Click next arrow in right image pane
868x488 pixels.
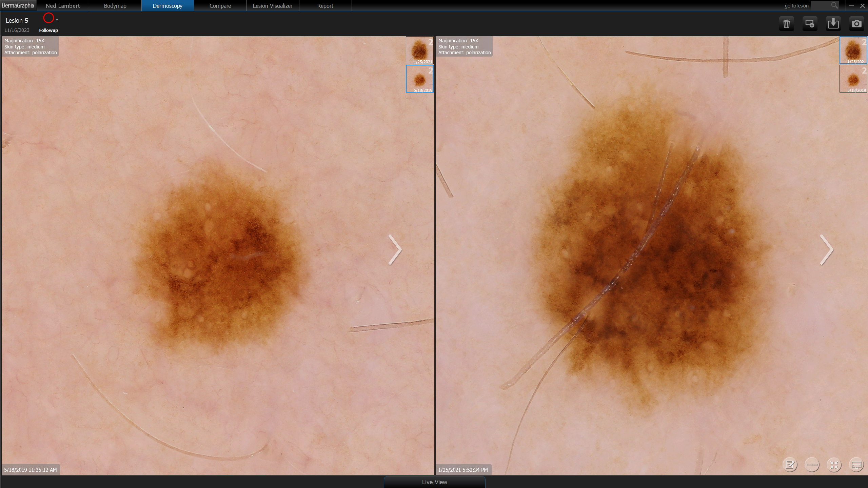coord(827,250)
